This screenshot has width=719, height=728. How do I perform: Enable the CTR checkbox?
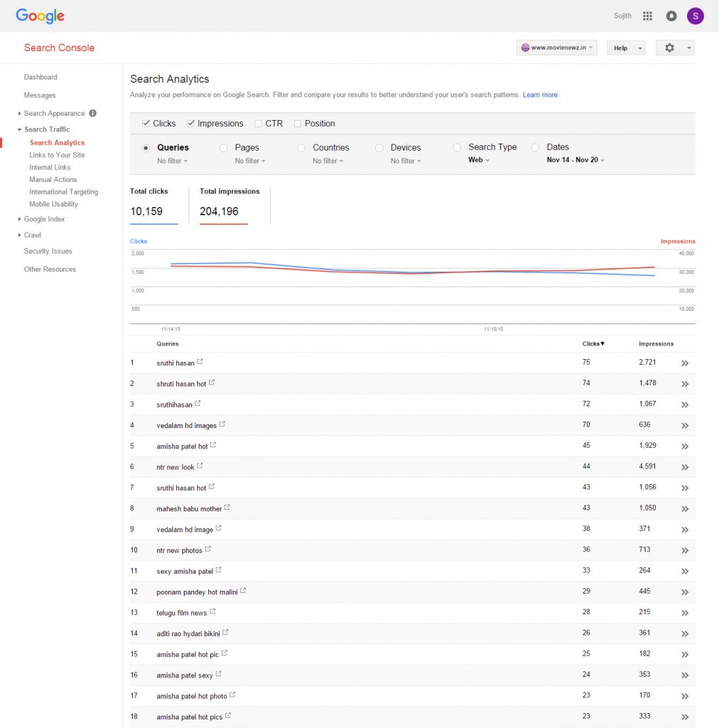[259, 124]
